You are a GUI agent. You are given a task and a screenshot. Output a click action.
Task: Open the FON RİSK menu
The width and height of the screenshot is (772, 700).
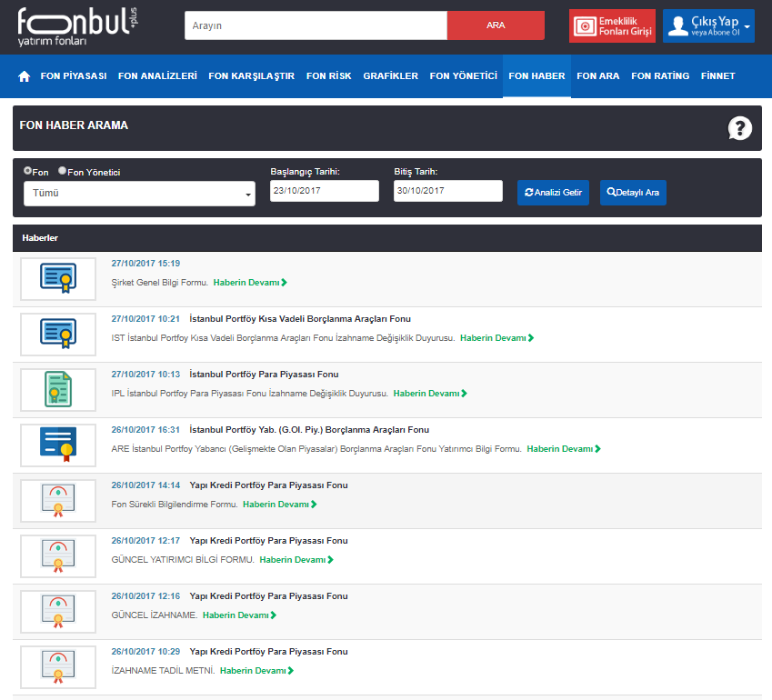pos(329,76)
